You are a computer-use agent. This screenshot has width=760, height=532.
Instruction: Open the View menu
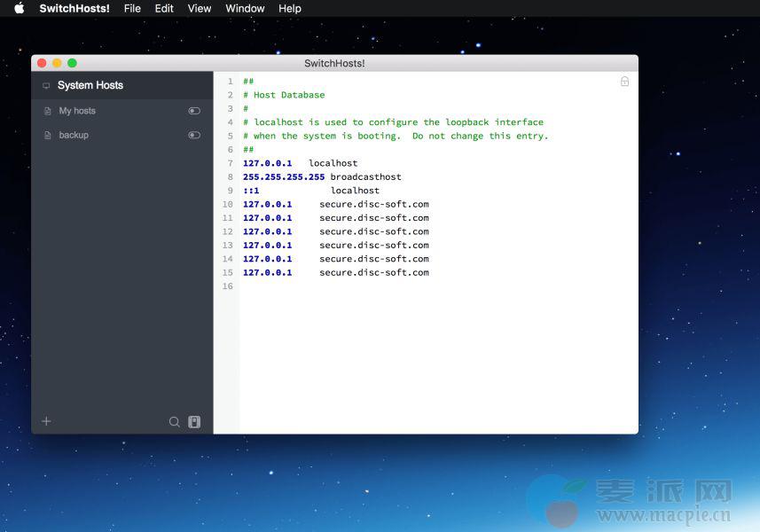[x=200, y=8]
